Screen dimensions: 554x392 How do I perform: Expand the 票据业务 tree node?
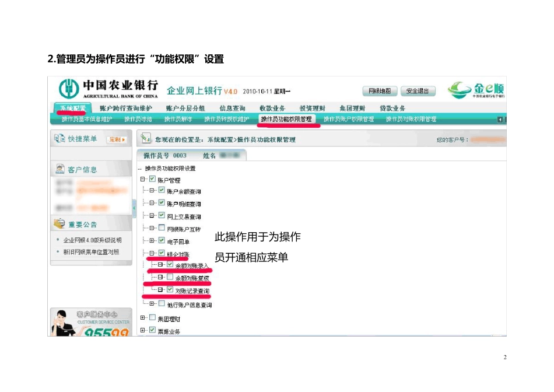pyautogui.click(x=143, y=330)
